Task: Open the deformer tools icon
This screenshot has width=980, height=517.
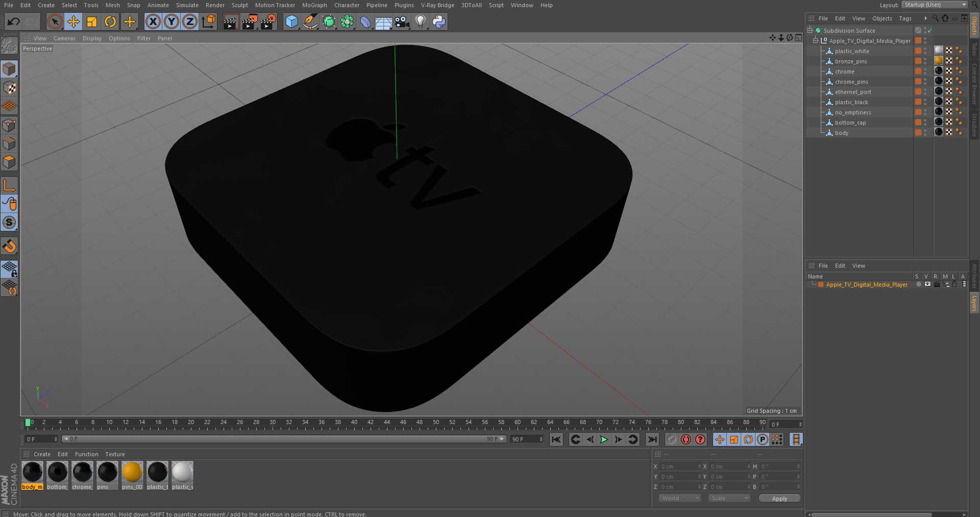Action: click(x=365, y=21)
